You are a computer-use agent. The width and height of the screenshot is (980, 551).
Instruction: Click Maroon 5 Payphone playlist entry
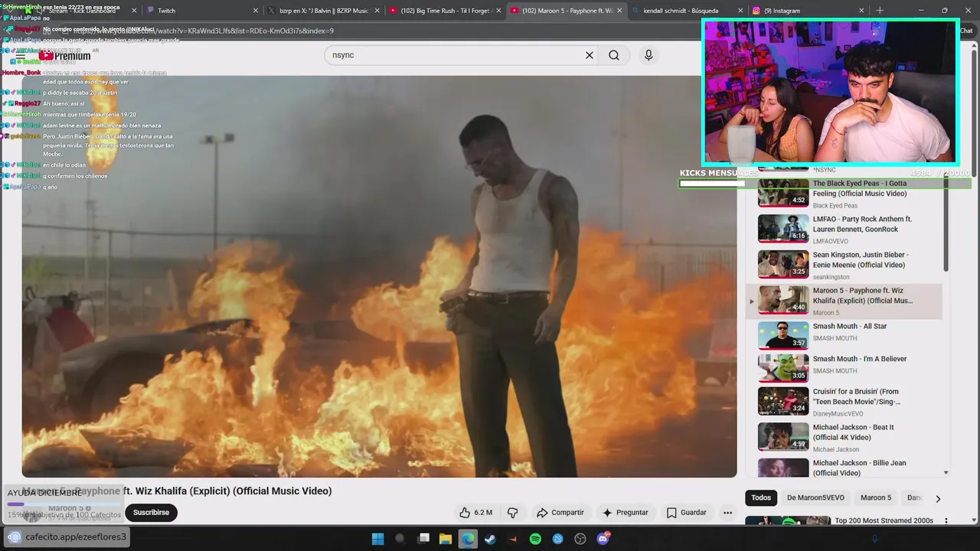[x=844, y=301]
